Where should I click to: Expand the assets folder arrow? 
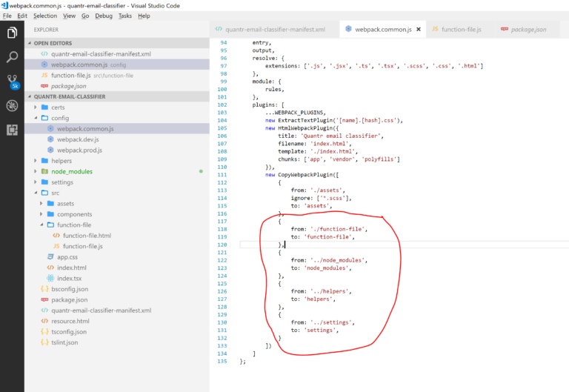[41, 203]
